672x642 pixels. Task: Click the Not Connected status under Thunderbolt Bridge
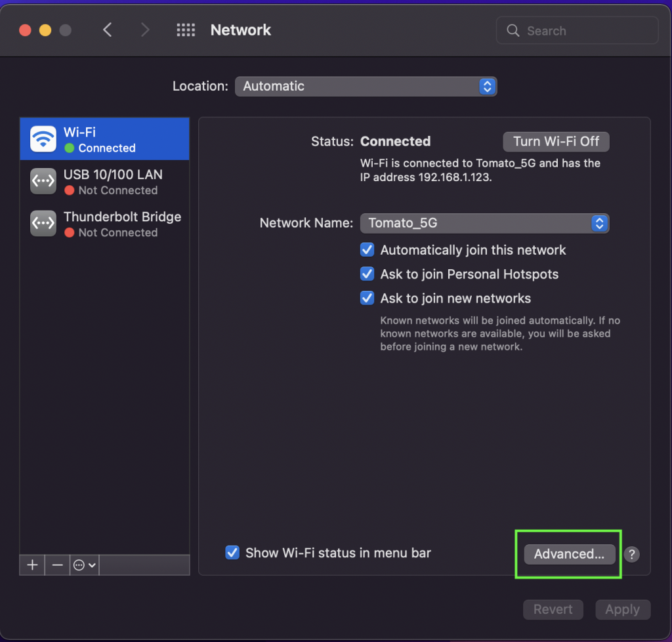coord(112,233)
